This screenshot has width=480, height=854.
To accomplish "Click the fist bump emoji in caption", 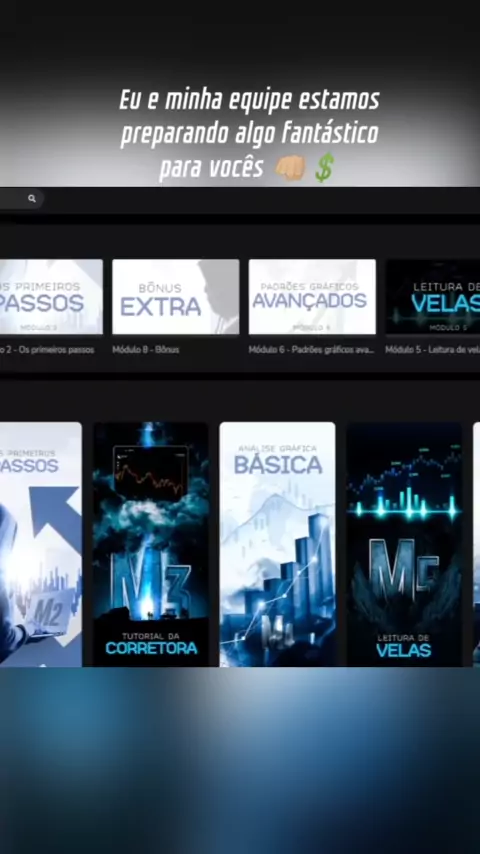I will (x=289, y=168).
